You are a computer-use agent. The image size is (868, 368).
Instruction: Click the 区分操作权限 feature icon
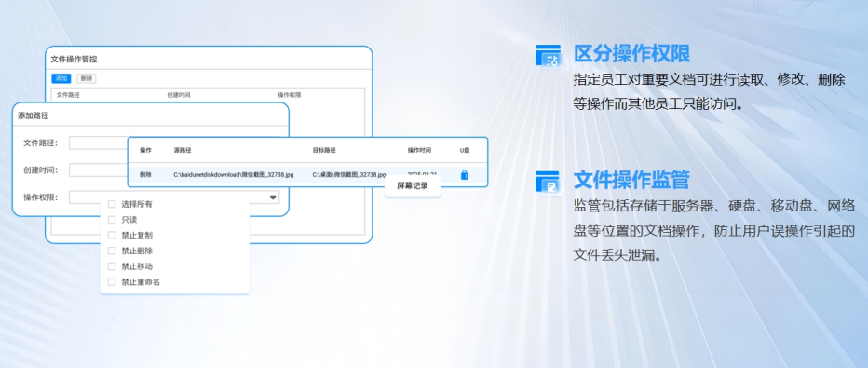(x=548, y=56)
